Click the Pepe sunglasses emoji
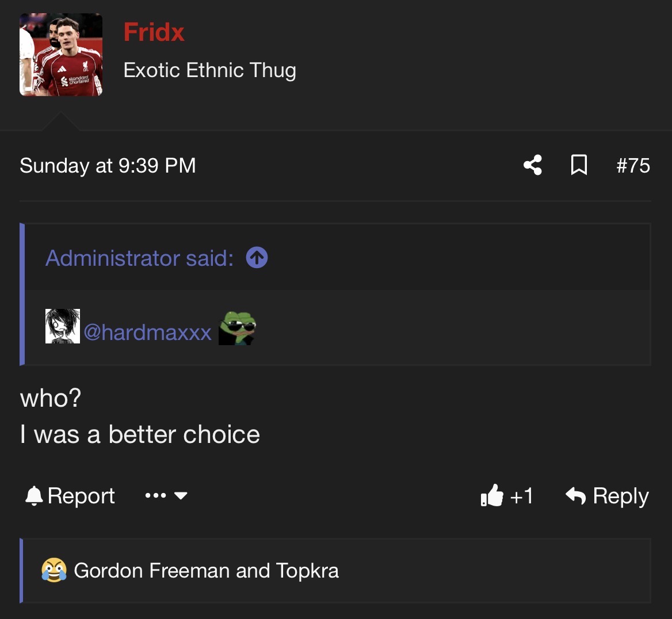Viewport: 672px width, 619px height. tap(237, 328)
